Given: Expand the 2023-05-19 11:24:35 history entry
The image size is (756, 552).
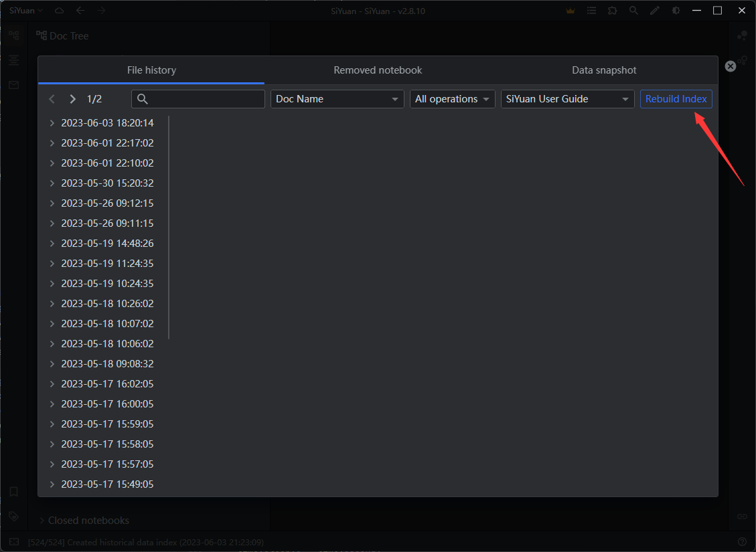Looking at the screenshot, I should coord(52,264).
